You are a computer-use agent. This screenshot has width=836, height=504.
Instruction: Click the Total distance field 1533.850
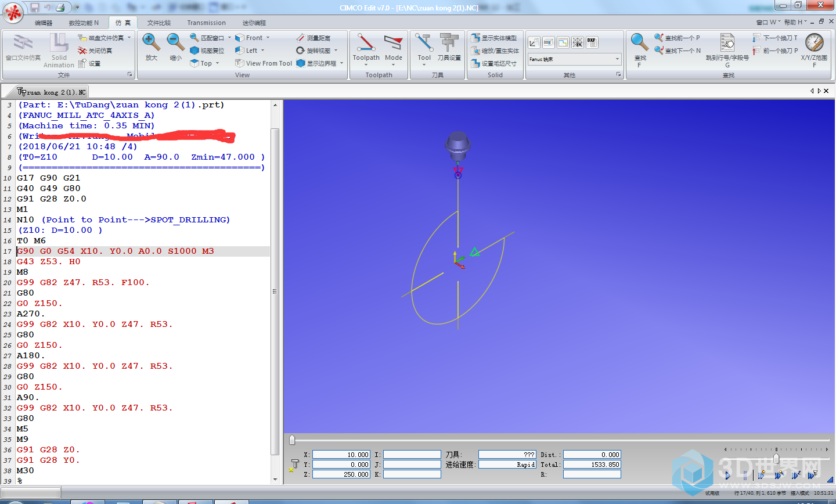coord(592,465)
